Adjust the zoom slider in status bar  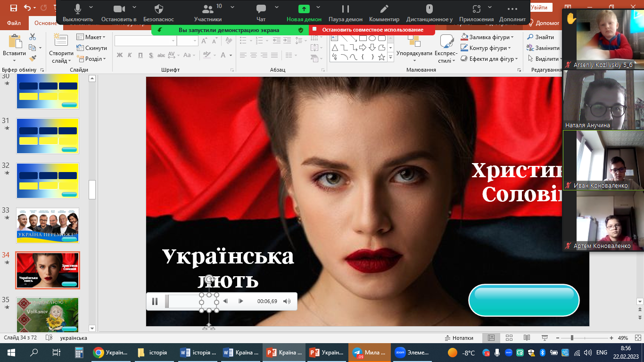click(572, 338)
